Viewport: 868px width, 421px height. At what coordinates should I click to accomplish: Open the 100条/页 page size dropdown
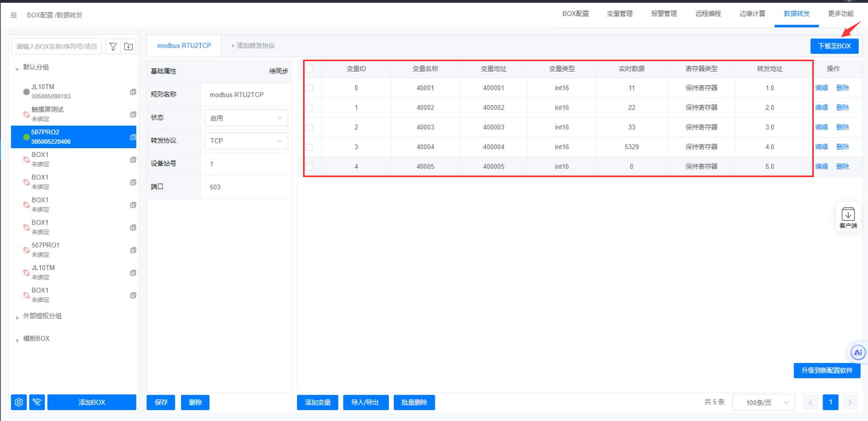point(764,402)
